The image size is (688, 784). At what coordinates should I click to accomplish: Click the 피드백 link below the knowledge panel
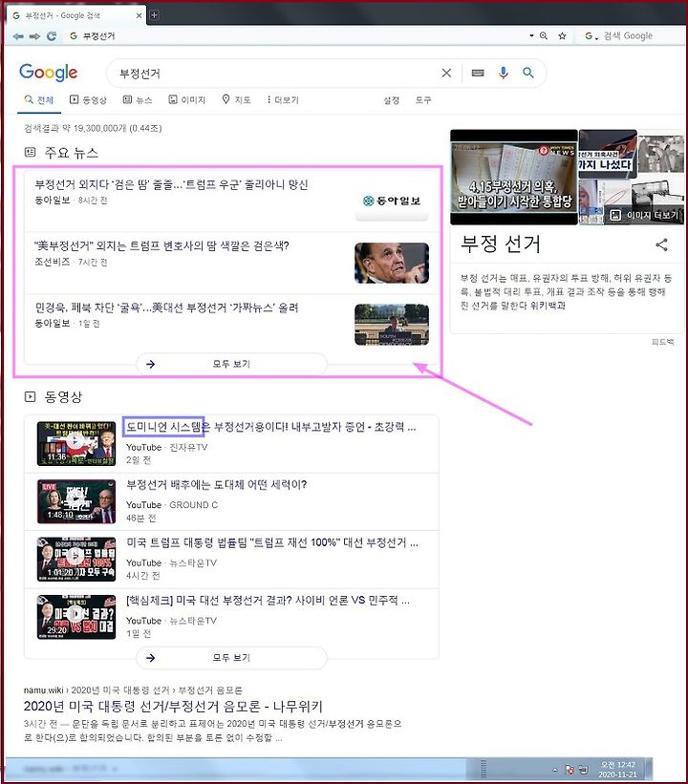(x=663, y=342)
